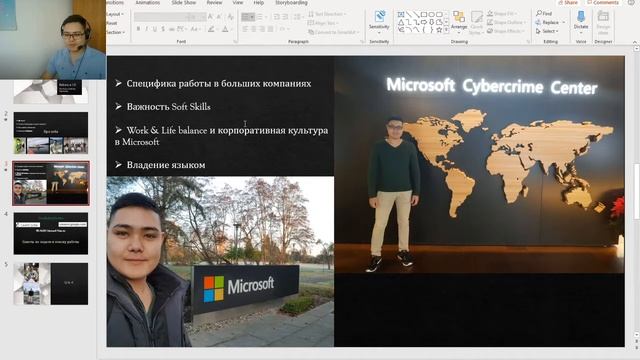The width and height of the screenshot is (640, 360).
Task: Justify text in Paragraph group
Action: coord(271,29)
